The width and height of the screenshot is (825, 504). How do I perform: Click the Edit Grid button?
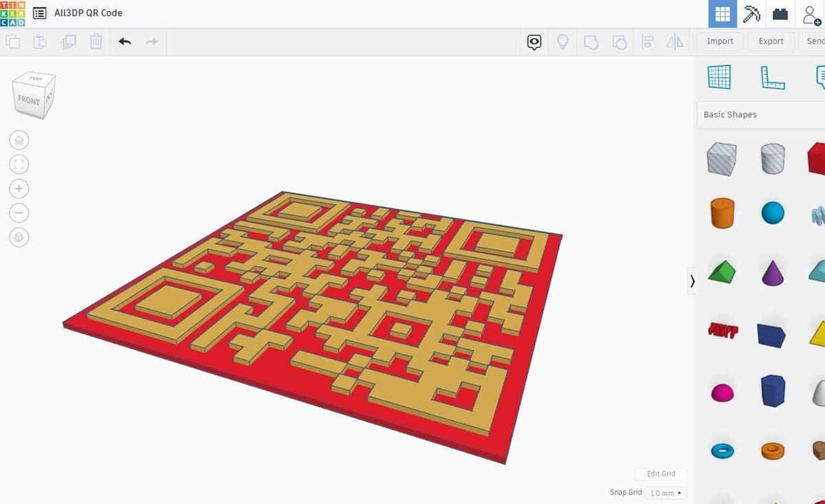coord(661,474)
